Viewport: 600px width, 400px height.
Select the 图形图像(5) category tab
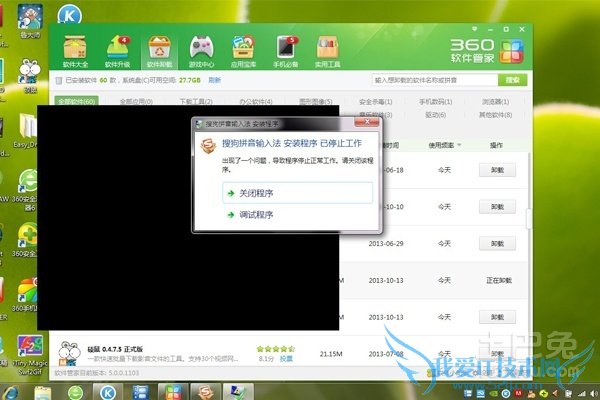point(316,101)
